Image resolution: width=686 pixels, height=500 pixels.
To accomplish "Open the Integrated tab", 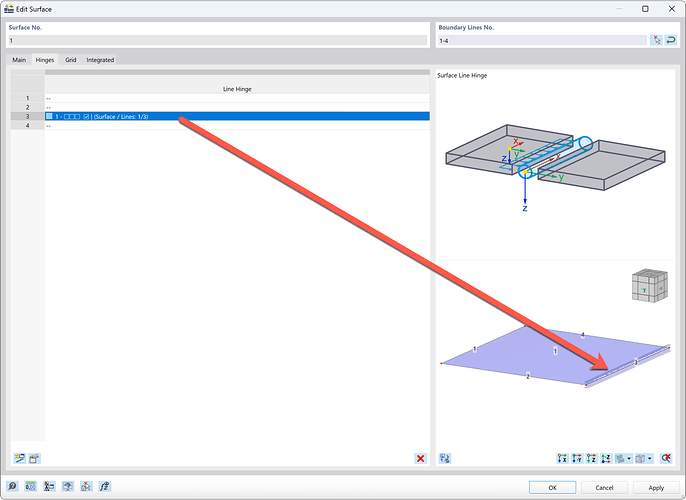I will point(100,60).
